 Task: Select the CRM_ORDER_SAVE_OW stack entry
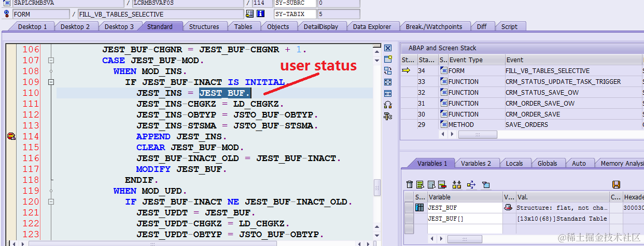(x=540, y=103)
